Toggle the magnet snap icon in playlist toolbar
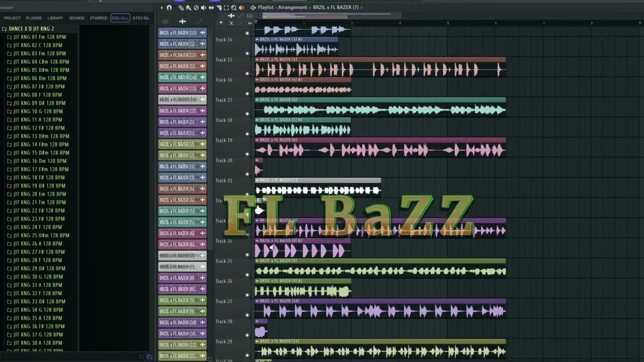This screenshot has width=644, height=362. [169, 8]
